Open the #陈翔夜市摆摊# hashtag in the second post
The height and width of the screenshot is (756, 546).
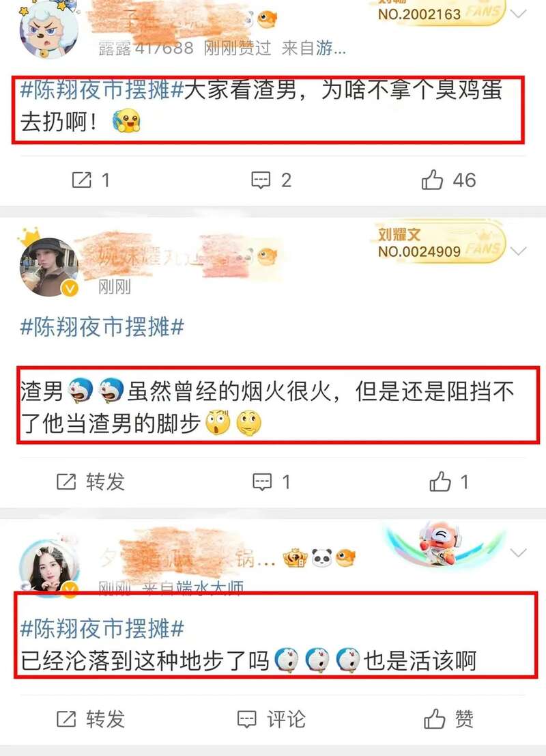102,327
